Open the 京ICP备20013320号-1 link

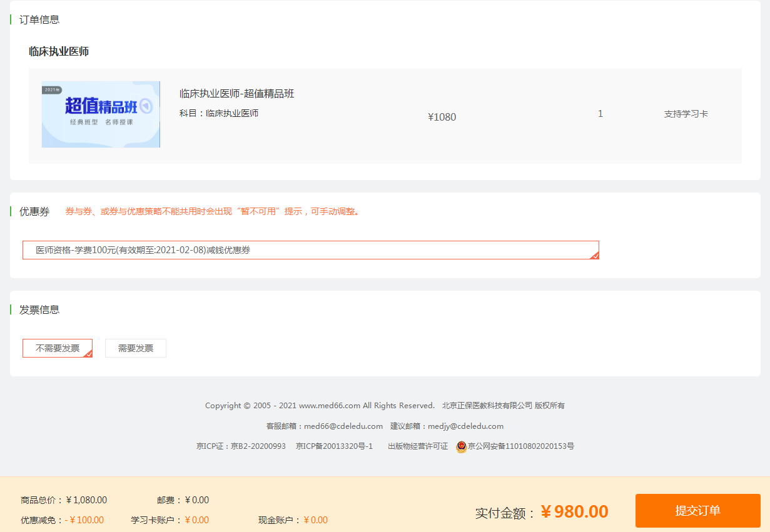pyautogui.click(x=334, y=446)
